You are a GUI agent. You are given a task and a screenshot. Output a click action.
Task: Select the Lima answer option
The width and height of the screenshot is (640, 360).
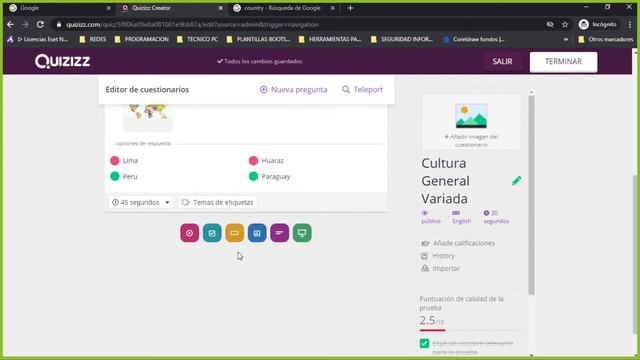coord(124,160)
